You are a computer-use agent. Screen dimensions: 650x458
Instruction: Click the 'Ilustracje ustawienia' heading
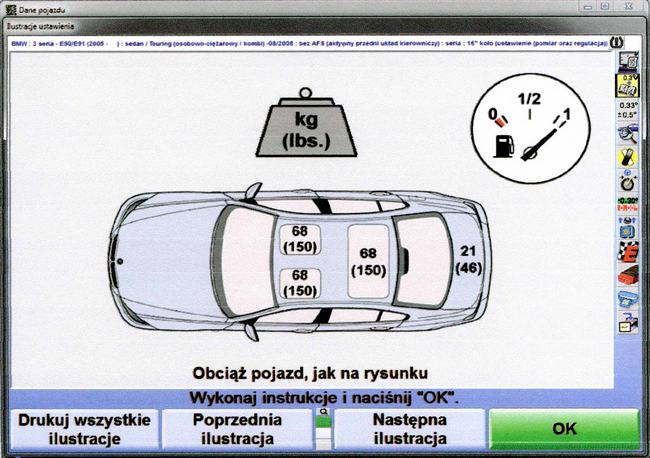click(x=40, y=27)
